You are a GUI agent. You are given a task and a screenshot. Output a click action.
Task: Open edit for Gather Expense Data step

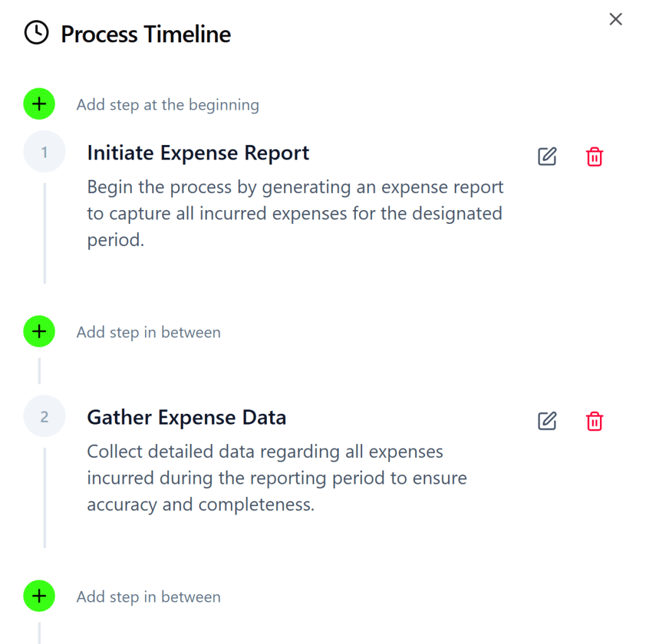[x=547, y=421]
